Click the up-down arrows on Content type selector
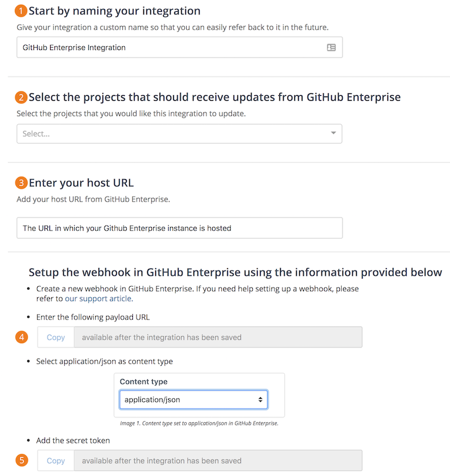The image size is (450, 476). coord(261,400)
